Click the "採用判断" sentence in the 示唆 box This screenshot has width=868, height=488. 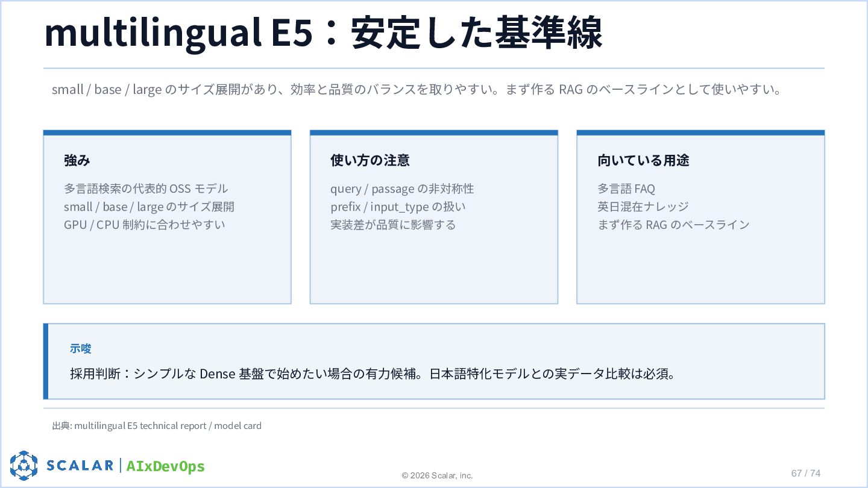(x=373, y=374)
